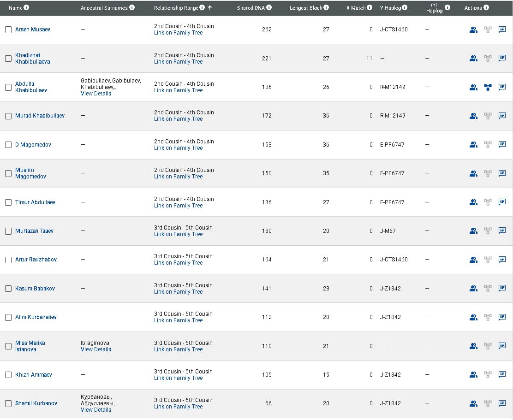The image size is (513, 420).
Task: Open Artur Radzhabov profile link
Action: 36,260
